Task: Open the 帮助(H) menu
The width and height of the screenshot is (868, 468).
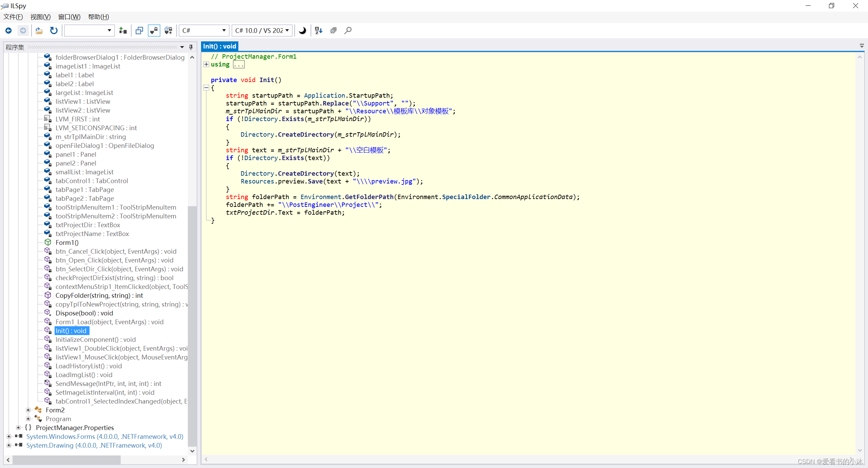Action: click(x=98, y=17)
